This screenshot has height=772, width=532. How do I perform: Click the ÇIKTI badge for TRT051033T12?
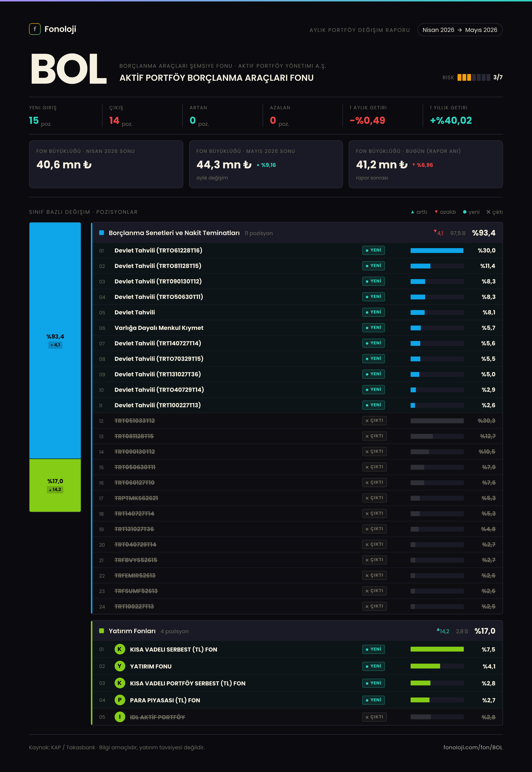[x=374, y=421]
